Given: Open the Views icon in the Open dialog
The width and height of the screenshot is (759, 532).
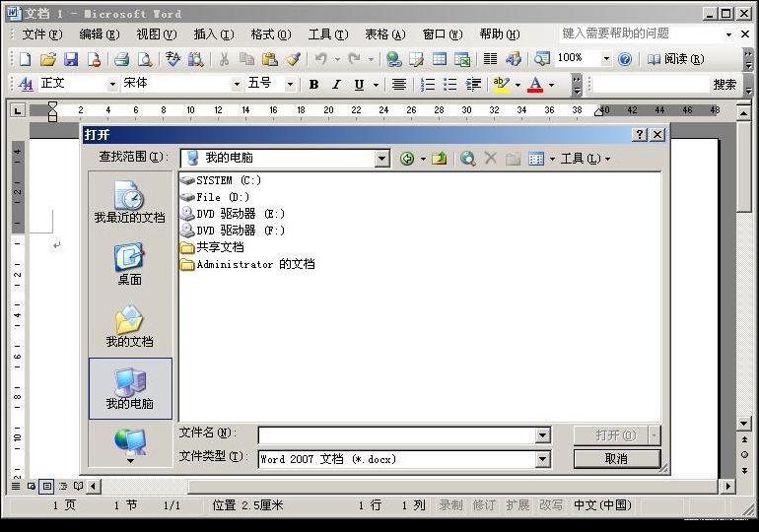Looking at the screenshot, I should (x=536, y=159).
